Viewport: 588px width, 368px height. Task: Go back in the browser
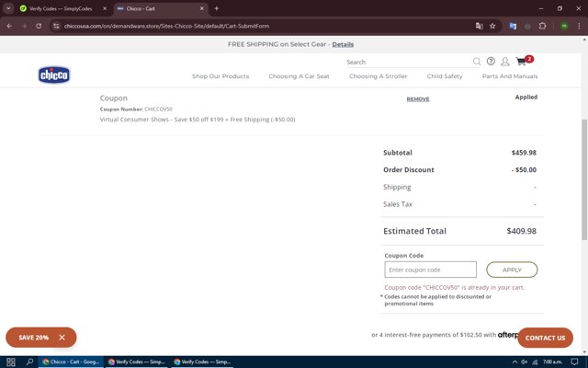coord(9,26)
